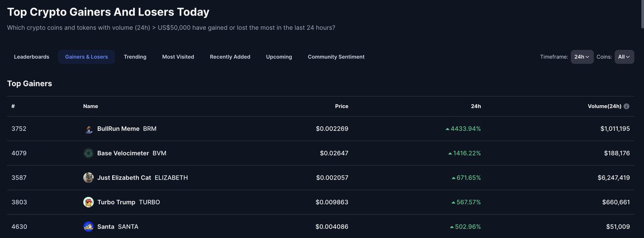The width and height of the screenshot is (644, 238).
Task: Click the Base Velocimeter coin icon
Action: pos(89,153)
